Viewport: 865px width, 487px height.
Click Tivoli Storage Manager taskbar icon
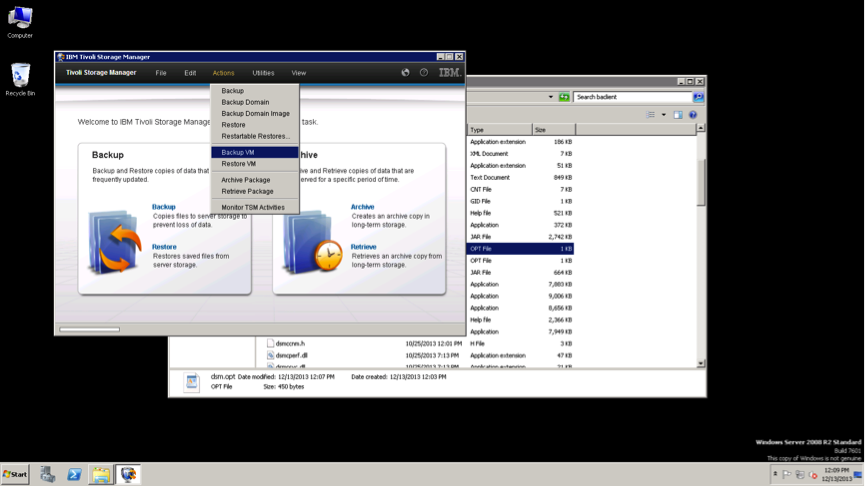(x=128, y=474)
